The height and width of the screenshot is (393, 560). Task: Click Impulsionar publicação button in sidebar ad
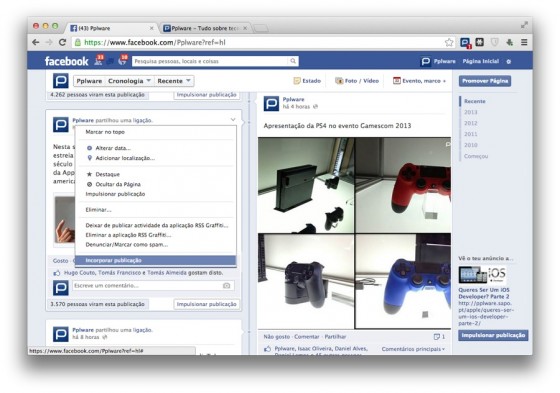tap(493, 335)
